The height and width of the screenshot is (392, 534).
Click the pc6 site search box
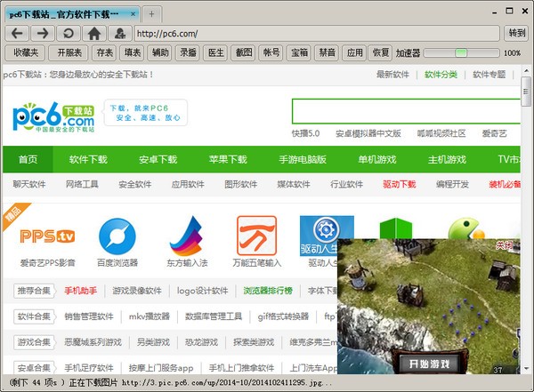click(406, 111)
